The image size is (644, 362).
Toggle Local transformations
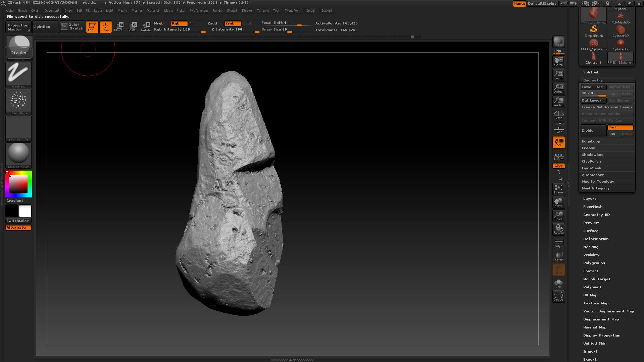tap(558, 142)
